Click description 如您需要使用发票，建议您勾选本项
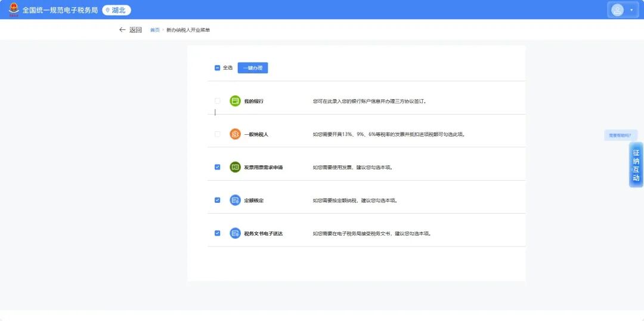This screenshot has height=321, width=644. 353,168
